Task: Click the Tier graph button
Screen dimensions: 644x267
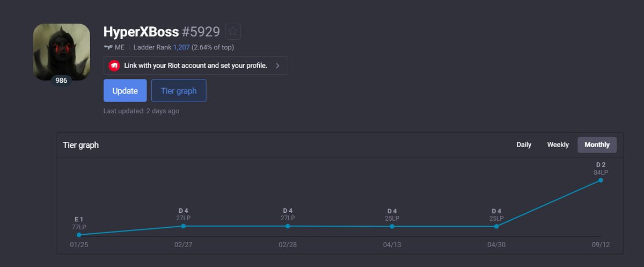Action: tap(179, 91)
